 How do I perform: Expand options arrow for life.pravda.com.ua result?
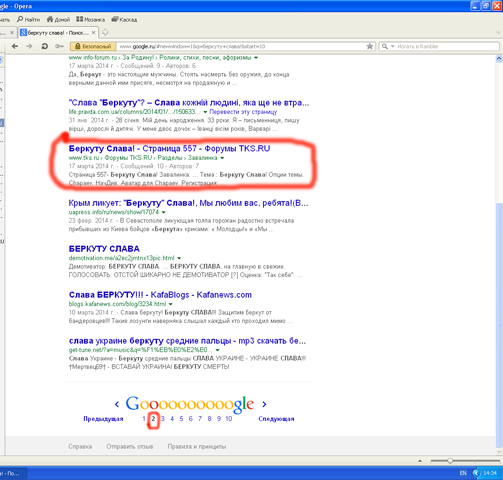click(205, 112)
